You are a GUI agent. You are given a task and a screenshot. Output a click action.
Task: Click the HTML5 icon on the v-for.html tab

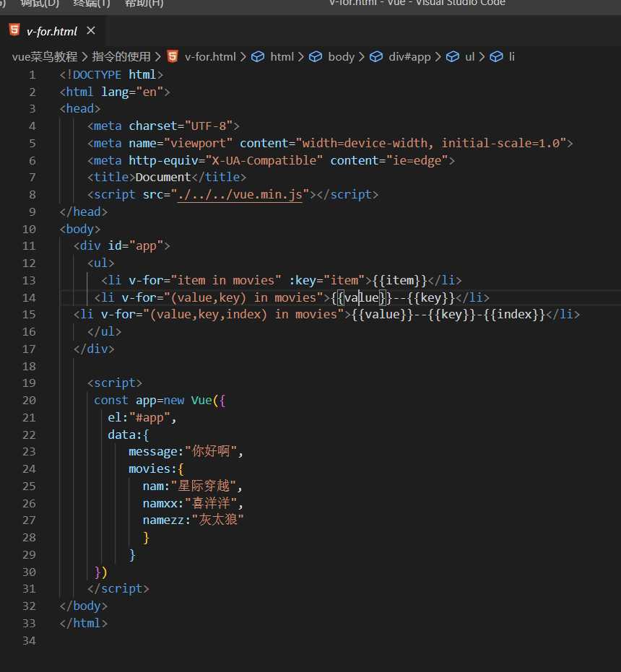(14, 30)
